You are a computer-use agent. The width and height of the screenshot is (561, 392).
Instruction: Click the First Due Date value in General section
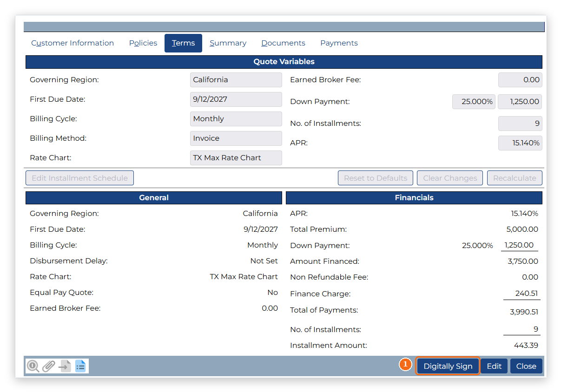click(x=261, y=229)
